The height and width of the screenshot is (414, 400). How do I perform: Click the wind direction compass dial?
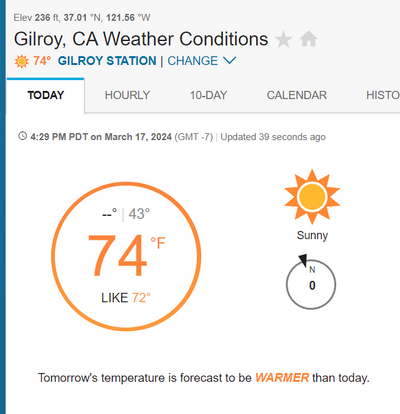pos(311,284)
